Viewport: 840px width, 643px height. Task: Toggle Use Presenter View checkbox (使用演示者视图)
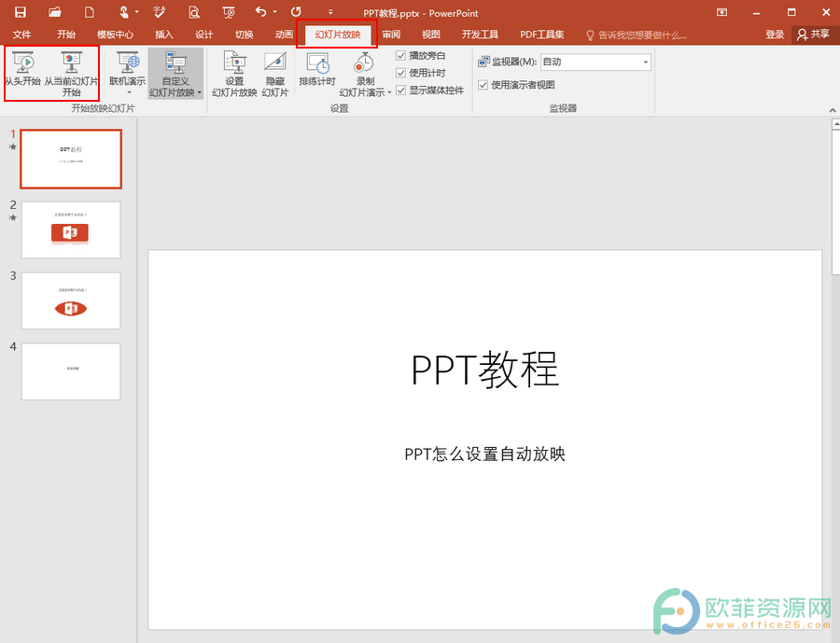(x=483, y=85)
